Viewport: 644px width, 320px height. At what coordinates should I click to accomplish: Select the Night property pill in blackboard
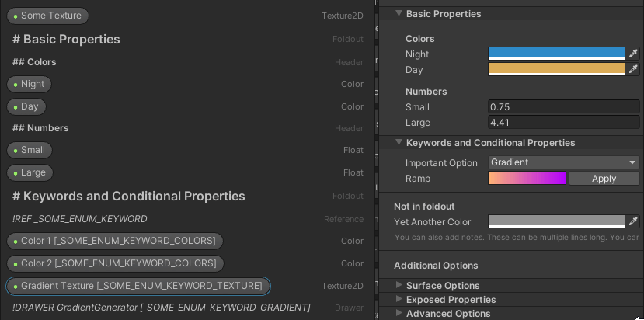click(x=30, y=84)
